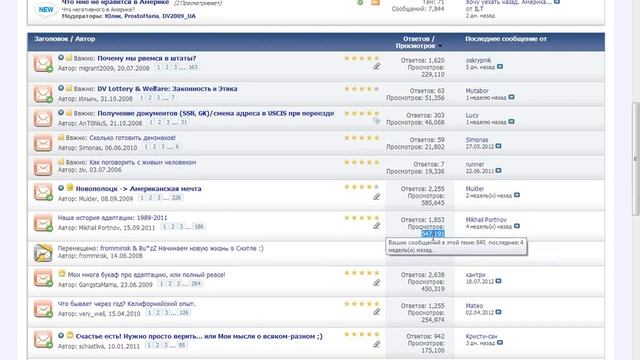This screenshot has height=360, width=640.
Task: Click star rating of 'Как поговорить с живым человеком'
Action: click(x=362, y=162)
